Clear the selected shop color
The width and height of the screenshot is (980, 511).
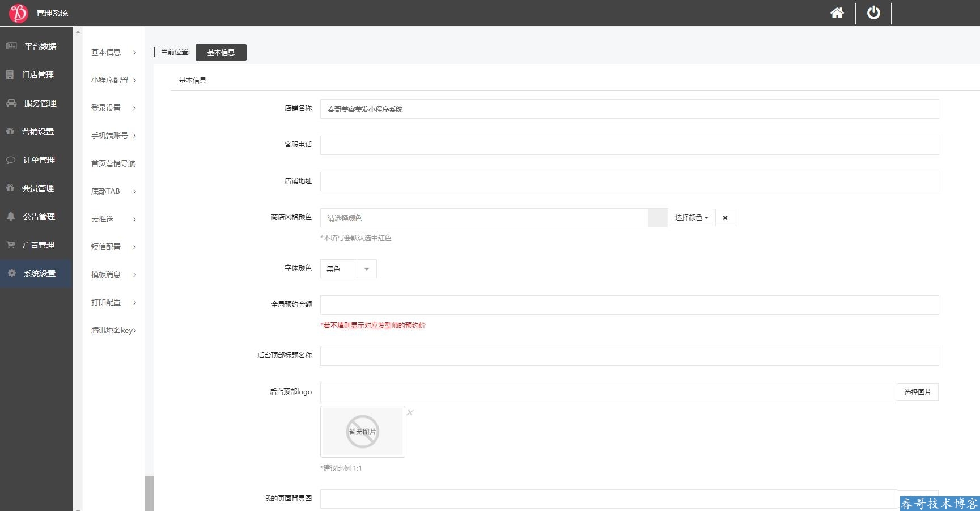[725, 218]
